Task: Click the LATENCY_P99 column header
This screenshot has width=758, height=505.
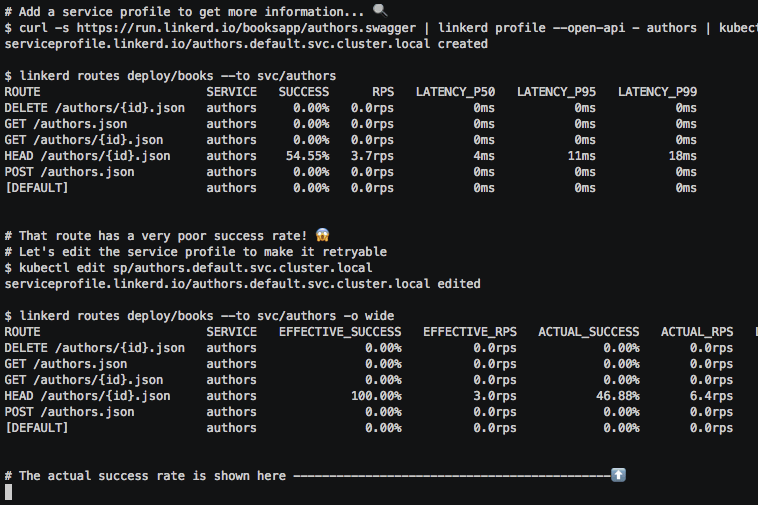Action: coord(657,92)
